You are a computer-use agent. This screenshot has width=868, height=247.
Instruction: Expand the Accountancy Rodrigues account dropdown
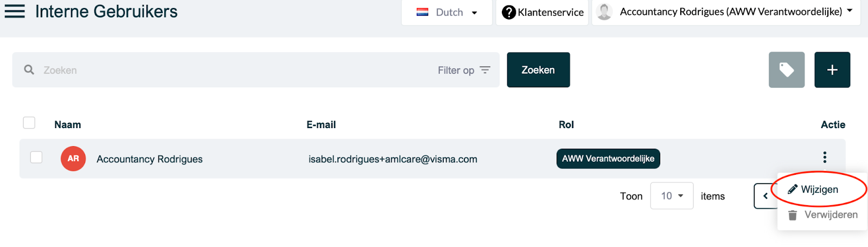(726, 11)
